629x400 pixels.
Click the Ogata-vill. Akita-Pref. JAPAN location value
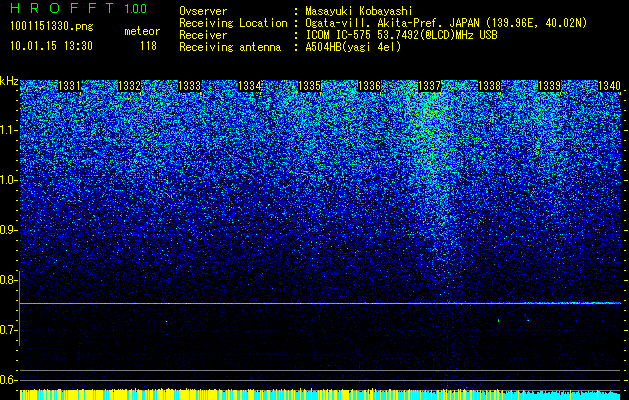[x=446, y=23]
